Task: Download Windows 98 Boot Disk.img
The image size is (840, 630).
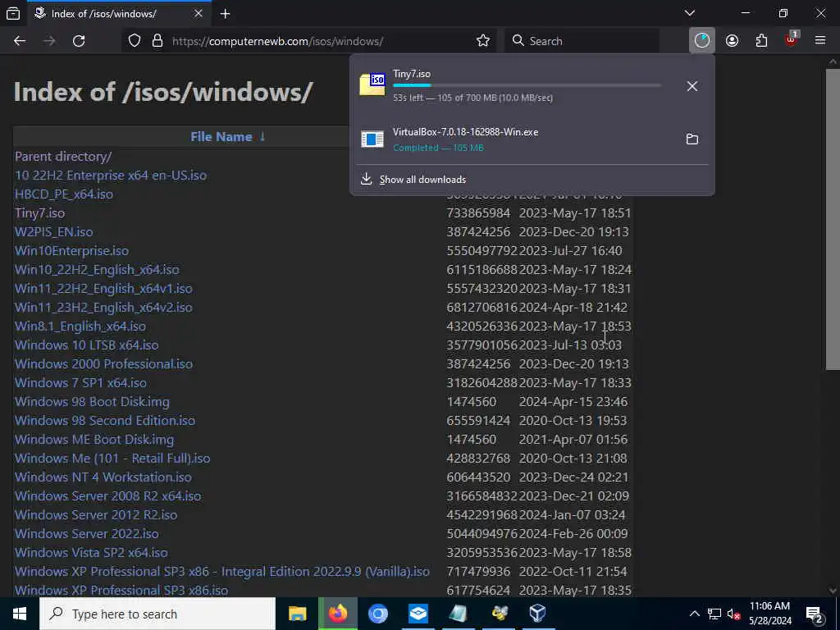Action: click(92, 402)
